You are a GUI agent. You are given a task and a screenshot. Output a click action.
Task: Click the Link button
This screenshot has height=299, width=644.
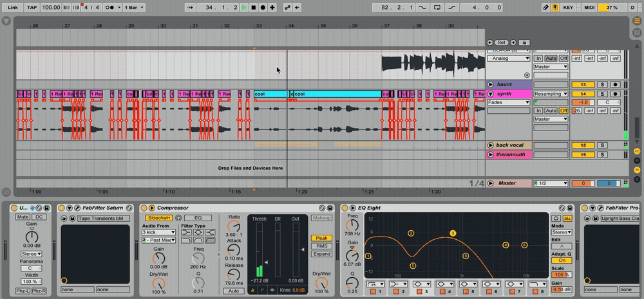[x=12, y=7]
